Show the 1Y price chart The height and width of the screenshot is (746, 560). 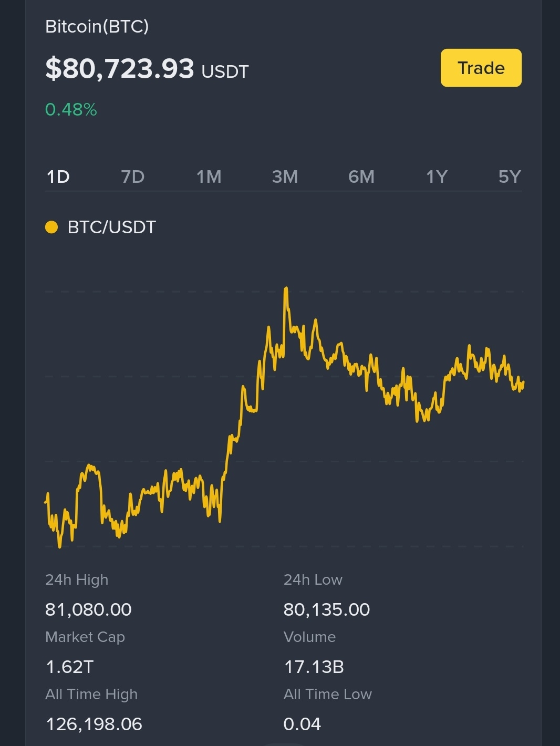click(437, 177)
